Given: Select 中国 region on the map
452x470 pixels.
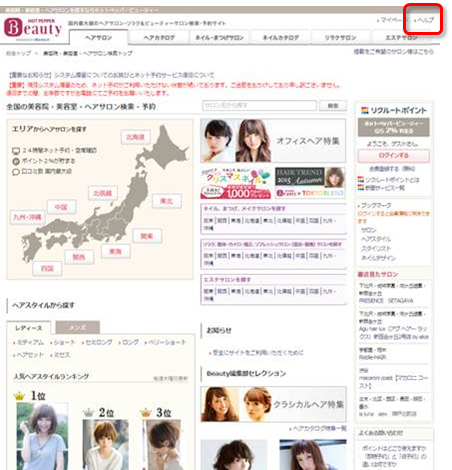Looking at the screenshot, I should [x=61, y=207].
